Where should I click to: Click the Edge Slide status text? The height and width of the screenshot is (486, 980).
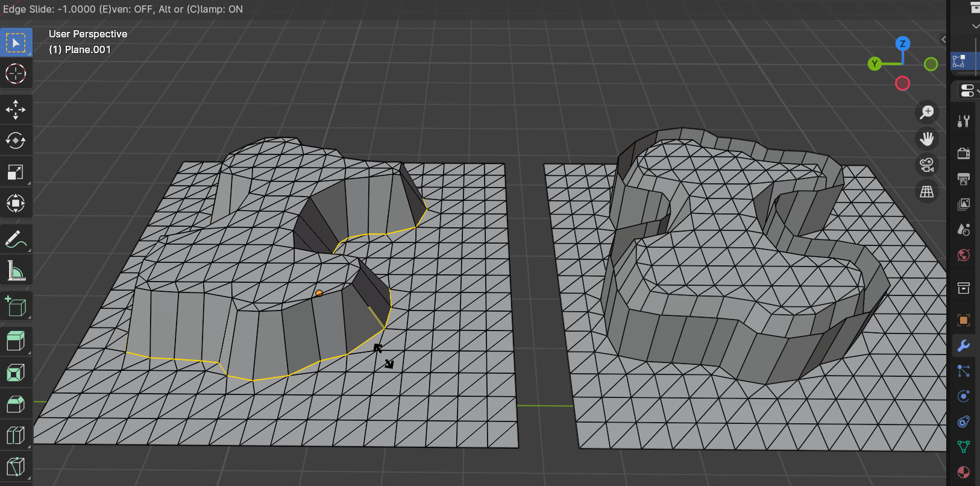[x=123, y=9]
